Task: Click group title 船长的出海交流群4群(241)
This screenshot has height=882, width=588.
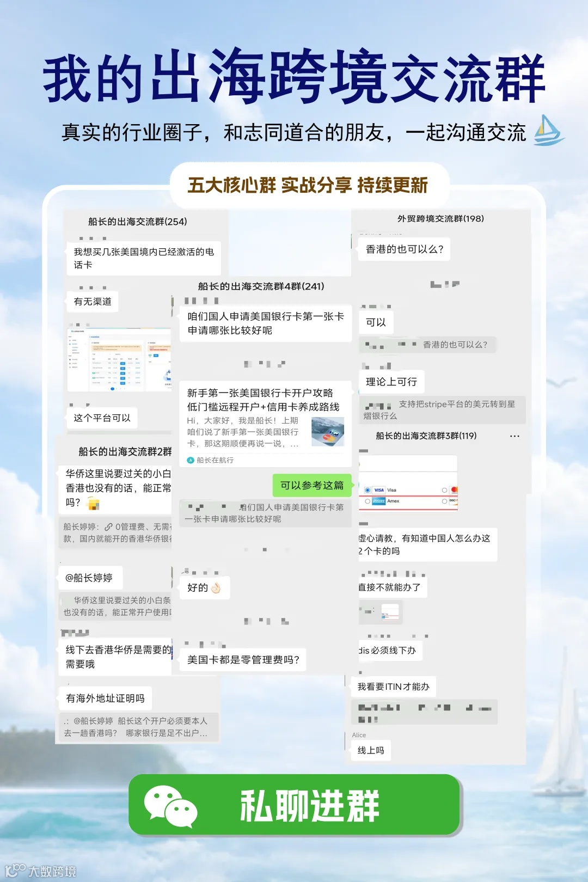Action: (x=261, y=286)
